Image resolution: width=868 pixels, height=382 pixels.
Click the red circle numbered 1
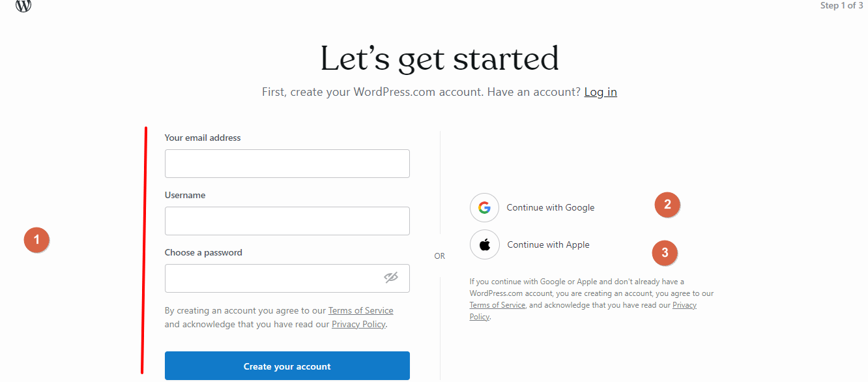click(x=36, y=240)
